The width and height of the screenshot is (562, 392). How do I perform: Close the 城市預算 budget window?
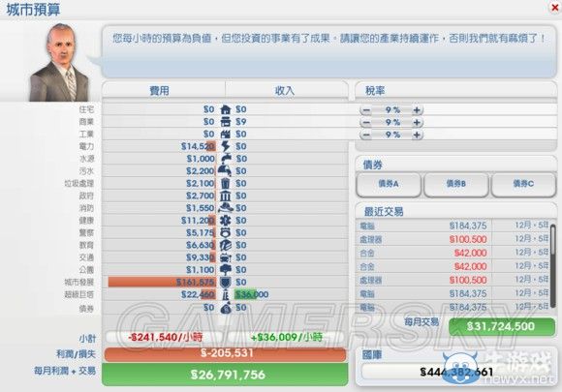pos(555,8)
